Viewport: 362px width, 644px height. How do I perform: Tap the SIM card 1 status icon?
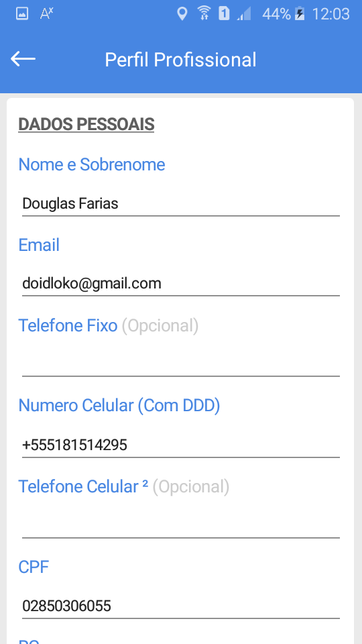click(x=224, y=14)
